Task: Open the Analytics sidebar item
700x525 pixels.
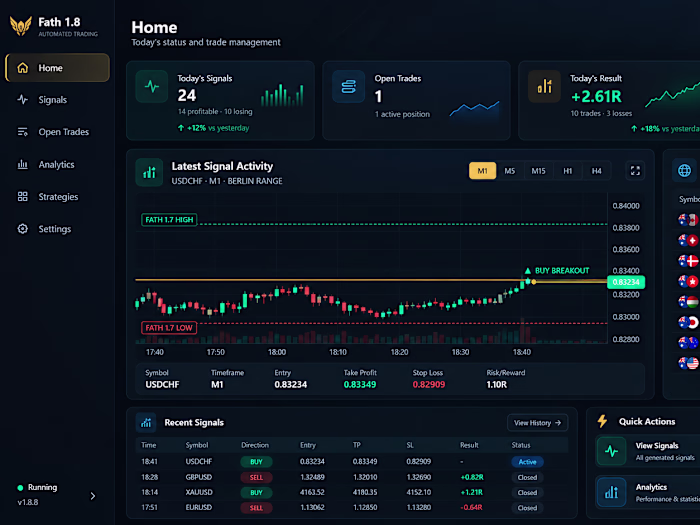Action: coord(57,164)
